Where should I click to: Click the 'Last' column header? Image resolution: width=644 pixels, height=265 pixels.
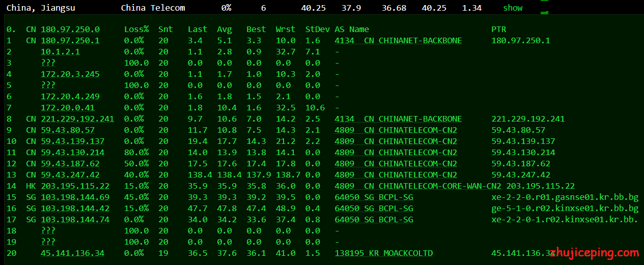pyautogui.click(x=198, y=30)
